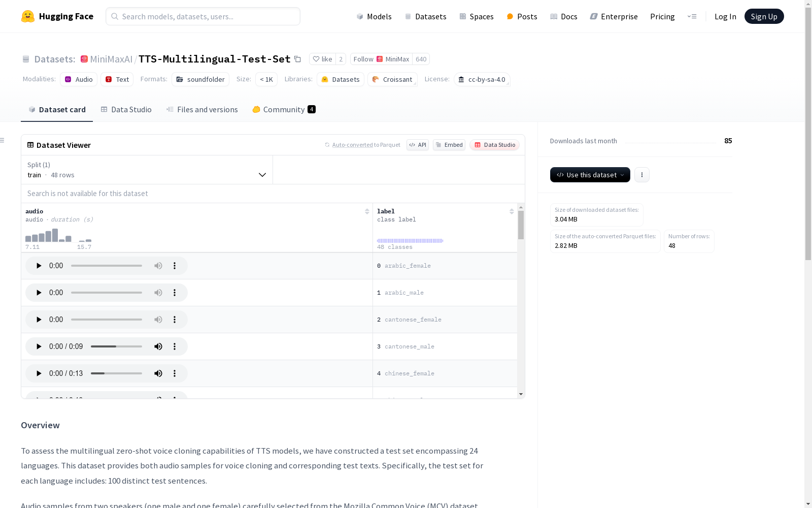
Task: Go to Spaces in top navigation
Action: point(477,16)
